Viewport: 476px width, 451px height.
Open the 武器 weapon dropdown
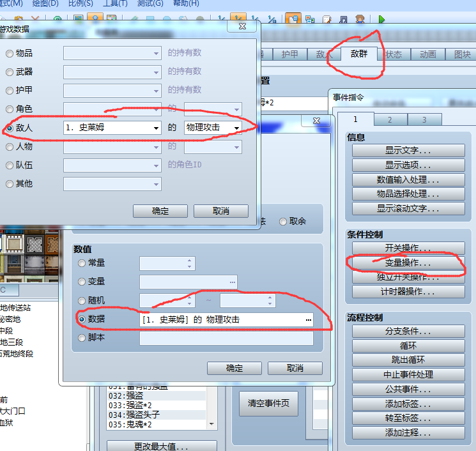click(x=112, y=72)
